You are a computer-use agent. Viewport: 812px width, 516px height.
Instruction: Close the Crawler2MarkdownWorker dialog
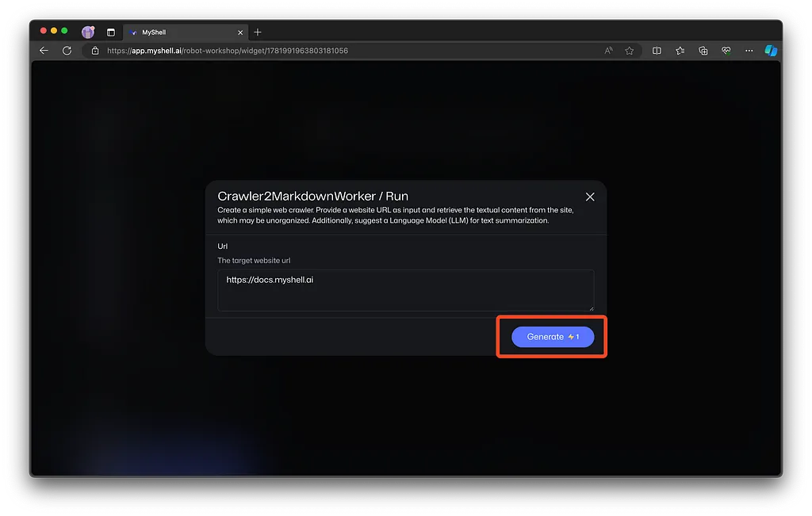click(590, 197)
